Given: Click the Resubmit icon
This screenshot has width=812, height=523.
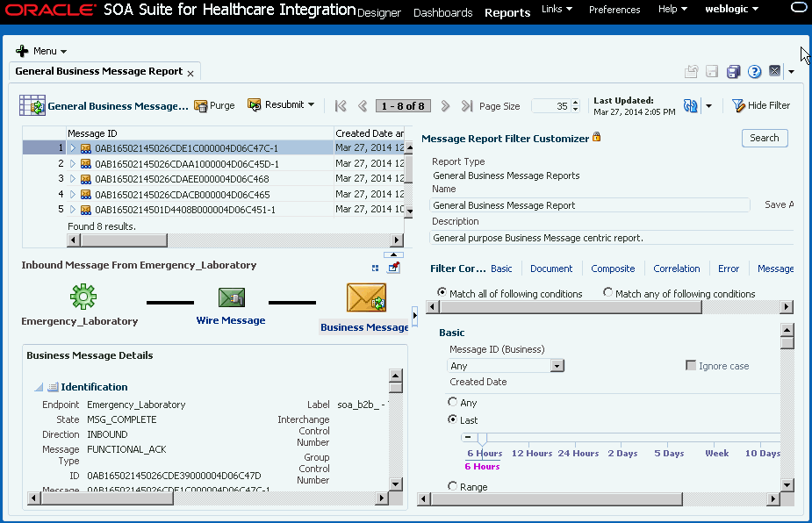Looking at the screenshot, I should click(255, 105).
